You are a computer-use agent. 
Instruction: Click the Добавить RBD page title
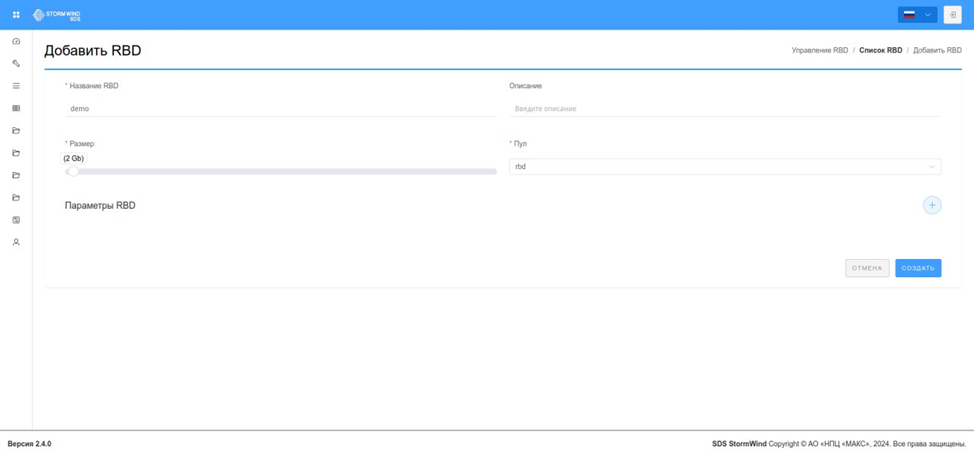tap(93, 51)
